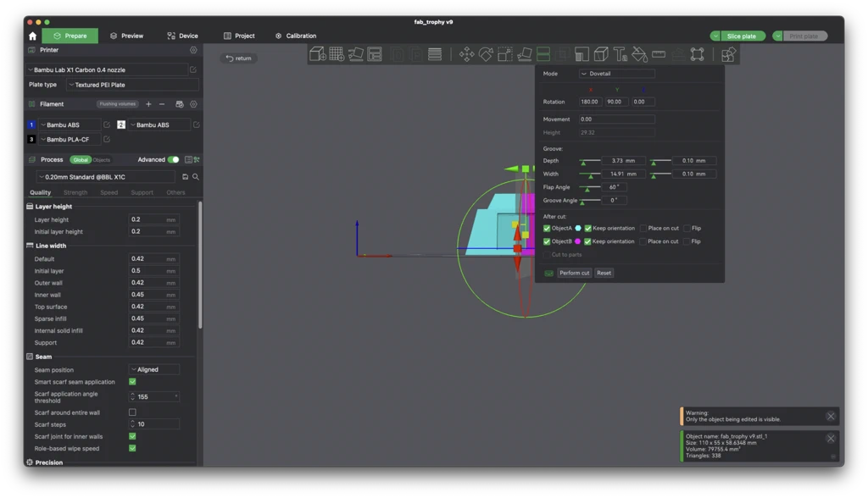The height and width of the screenshot is (498, 868).
Task: Select the Lay on face tool
Action: point(524,54)
